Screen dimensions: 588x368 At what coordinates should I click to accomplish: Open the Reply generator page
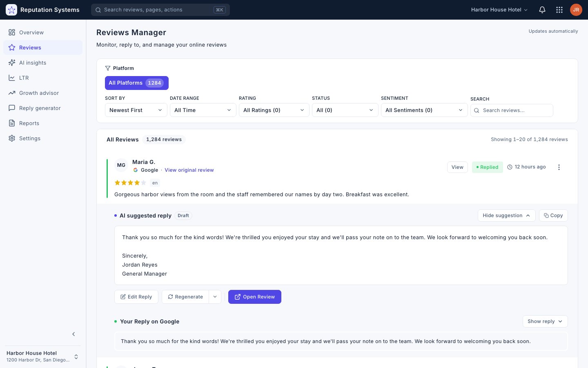point(43,108)
